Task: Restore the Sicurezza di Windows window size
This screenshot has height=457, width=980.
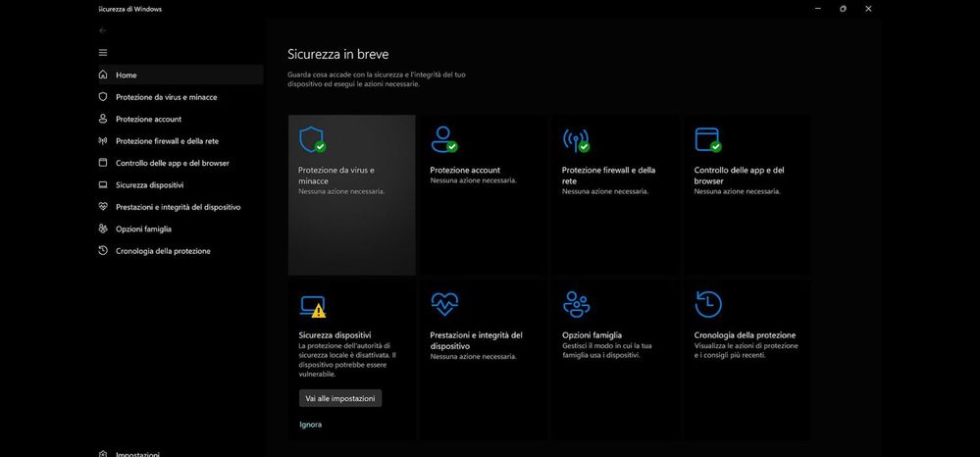Action: (843, 9)
